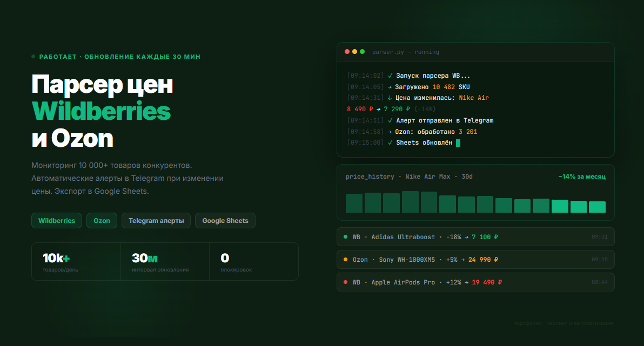
Task: Click the Telegram алерты tag
Action: [156, 220]
